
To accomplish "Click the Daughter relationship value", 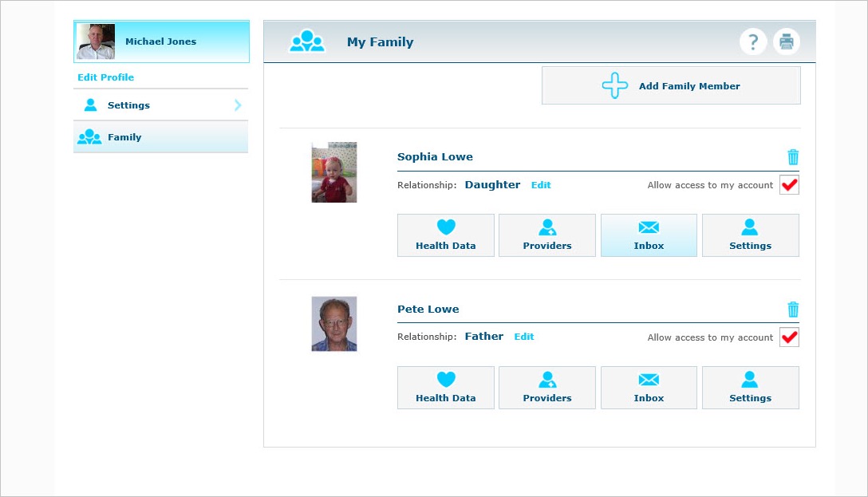I will [x=492, y=185].
